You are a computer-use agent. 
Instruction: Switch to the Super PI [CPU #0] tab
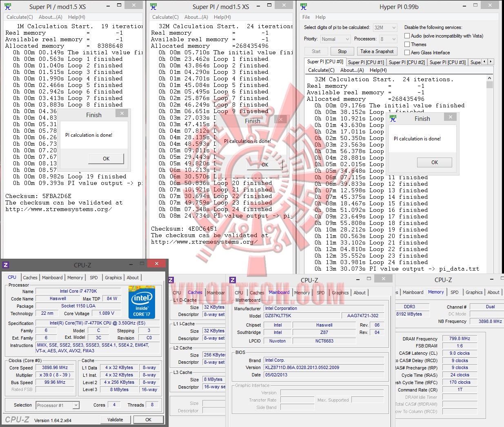[325, 62]
